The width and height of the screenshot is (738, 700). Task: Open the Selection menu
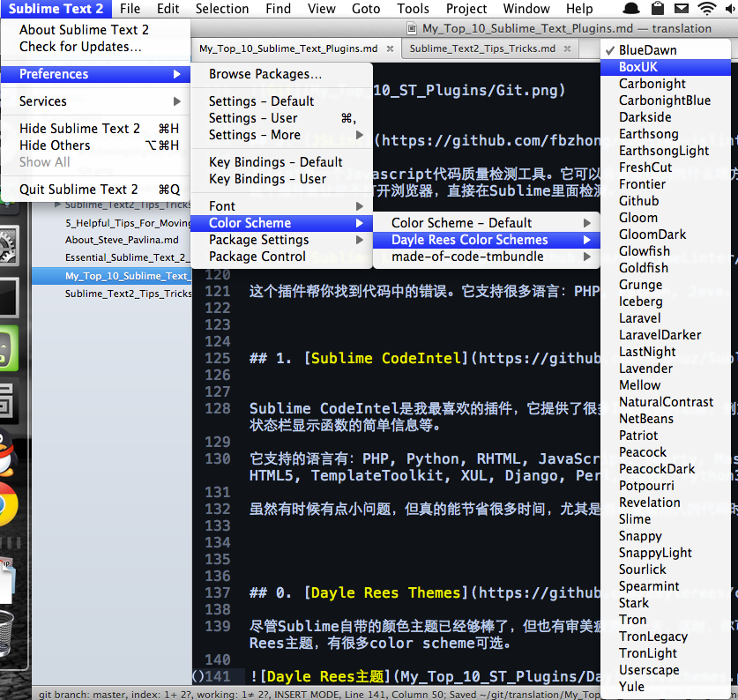point(221,9)
